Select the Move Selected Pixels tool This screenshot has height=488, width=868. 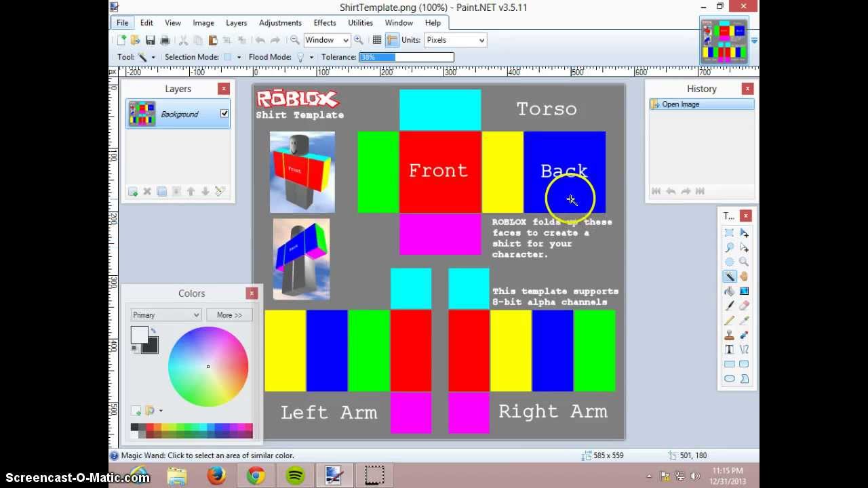click(x=744, y=232)
